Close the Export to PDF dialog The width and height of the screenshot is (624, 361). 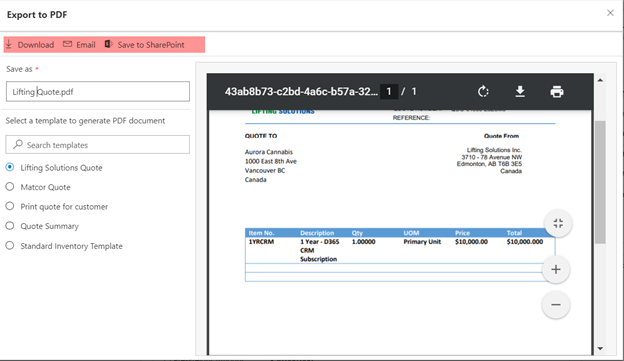610,13
